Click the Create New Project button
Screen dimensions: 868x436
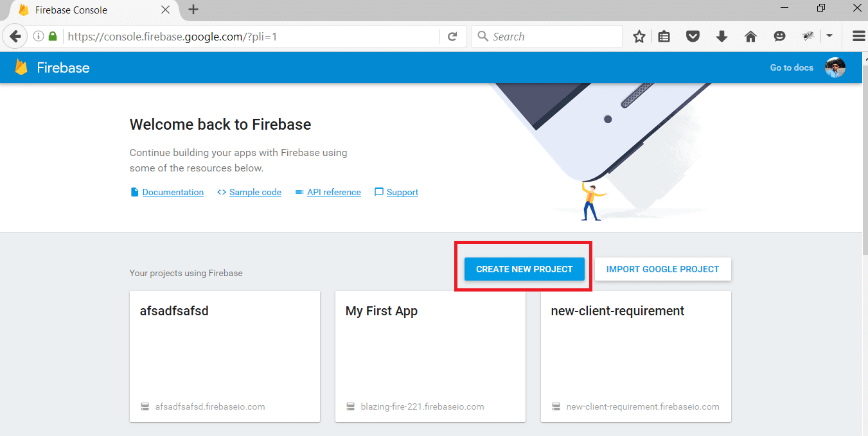click(524, 269)
